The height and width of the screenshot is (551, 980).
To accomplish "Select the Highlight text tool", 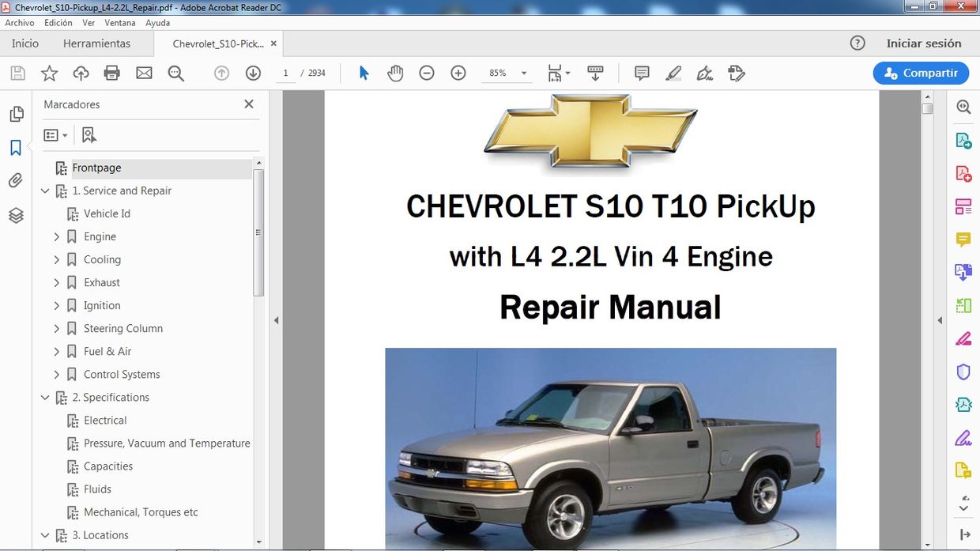I will (x=673, y=73).
